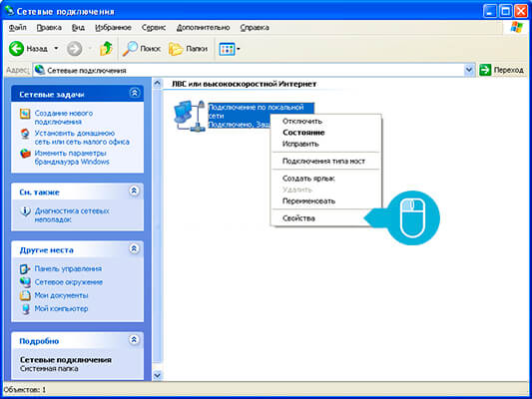
Task: Open Views button dropdown arrow
Action: [x=239, y=49]
